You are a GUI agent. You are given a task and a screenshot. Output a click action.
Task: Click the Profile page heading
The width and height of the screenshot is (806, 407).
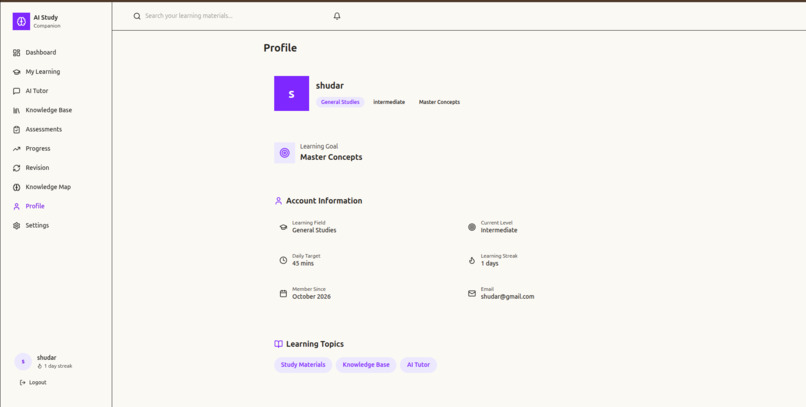coord(280,48)
